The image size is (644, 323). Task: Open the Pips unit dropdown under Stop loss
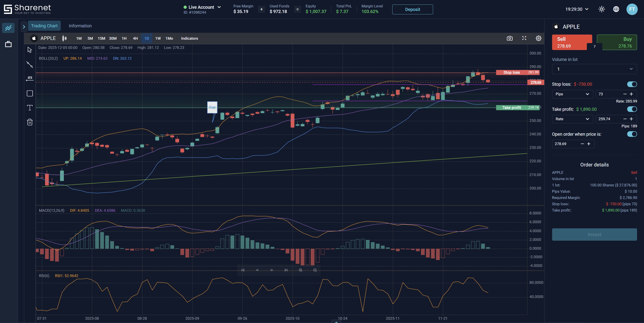572,94
